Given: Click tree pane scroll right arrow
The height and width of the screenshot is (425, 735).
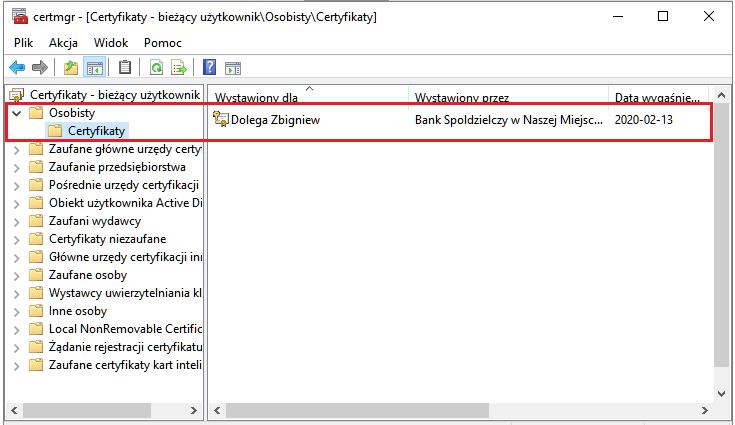Looking at the screenshot, I should tap(194, 410).
